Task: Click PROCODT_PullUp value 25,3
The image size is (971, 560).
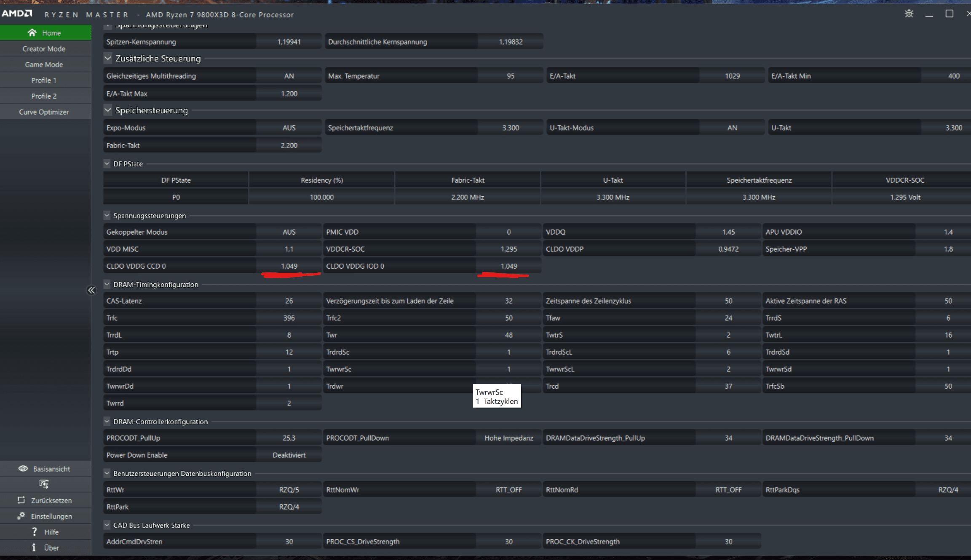Action: tap(289, 438)
